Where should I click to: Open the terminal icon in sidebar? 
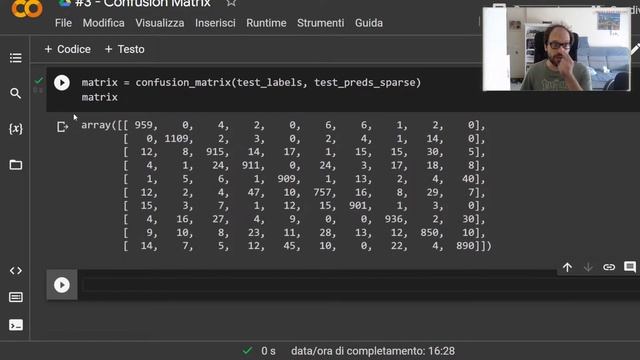coord(16,325)
